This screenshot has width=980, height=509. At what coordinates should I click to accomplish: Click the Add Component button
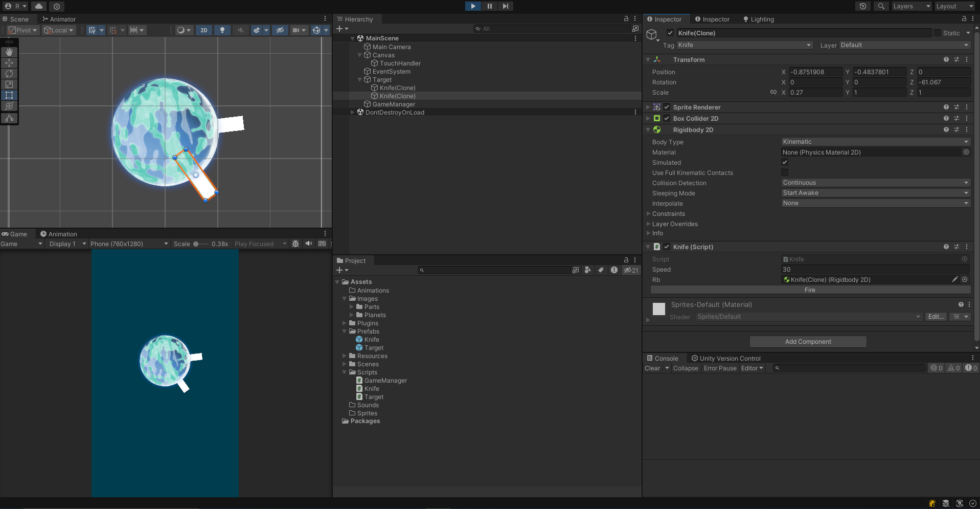(808, 342)
